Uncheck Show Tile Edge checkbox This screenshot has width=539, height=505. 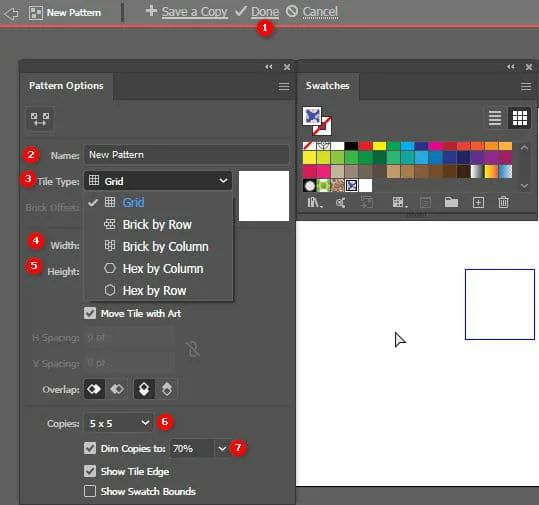point(90,471)
